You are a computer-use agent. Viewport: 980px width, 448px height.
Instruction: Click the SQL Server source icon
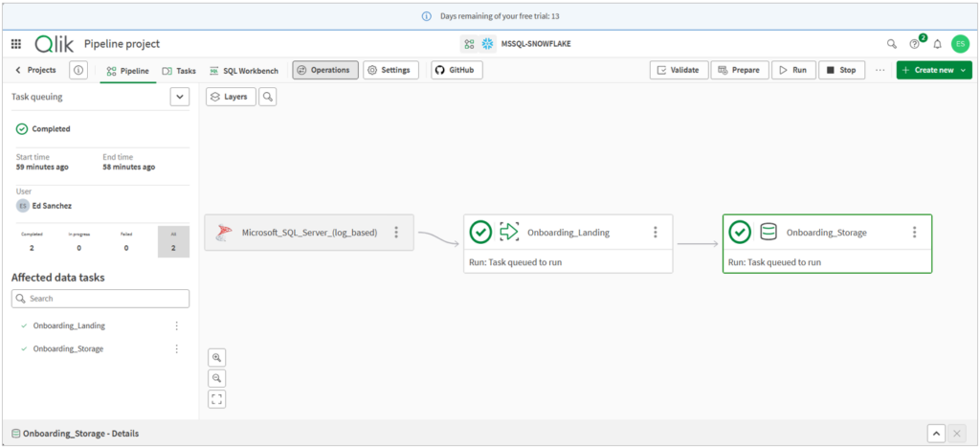pos(224,233)
